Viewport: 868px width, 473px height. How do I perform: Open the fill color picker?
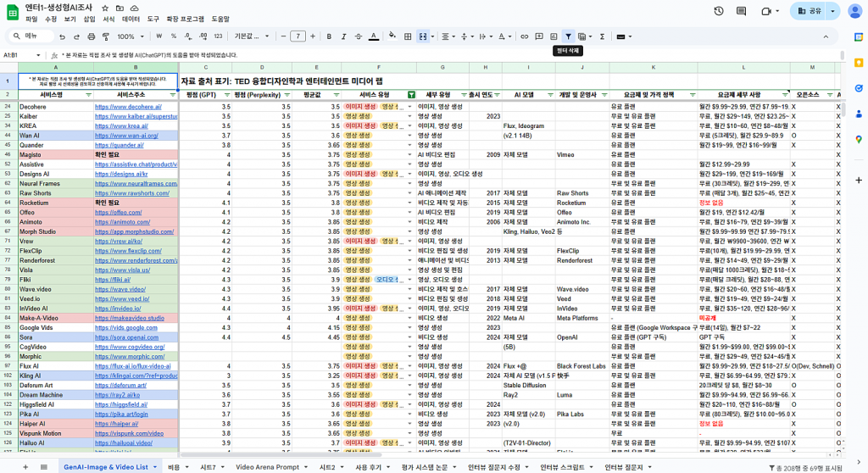click(392, 36)
